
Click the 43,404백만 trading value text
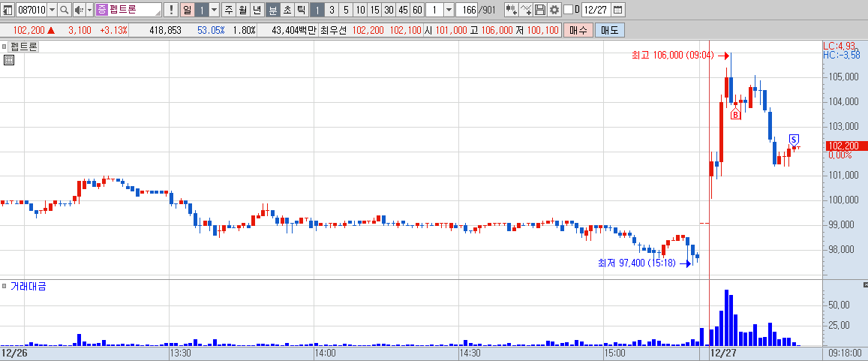tap(294, 31)
